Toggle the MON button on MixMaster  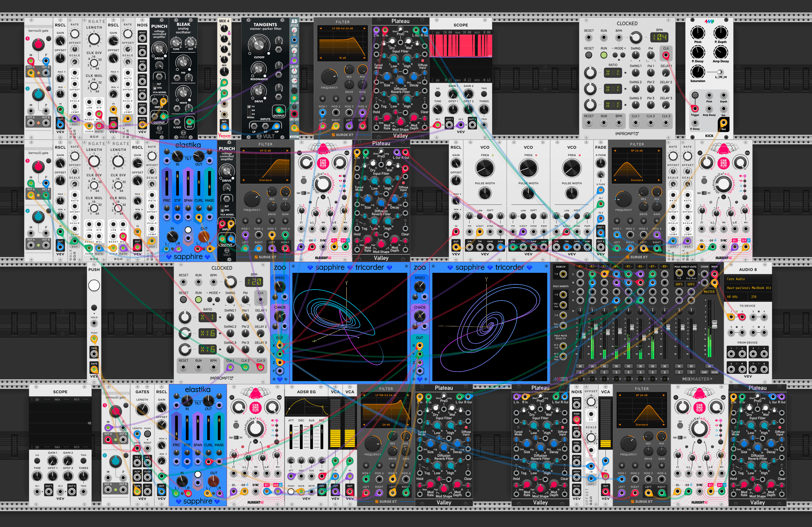click(x=715, y=372)
